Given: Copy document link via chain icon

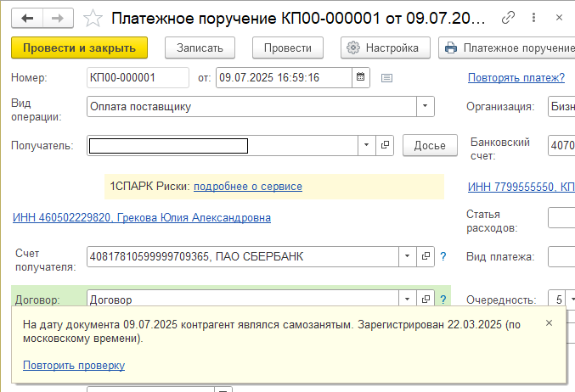Looking at the screenshot, I should 508,17.
